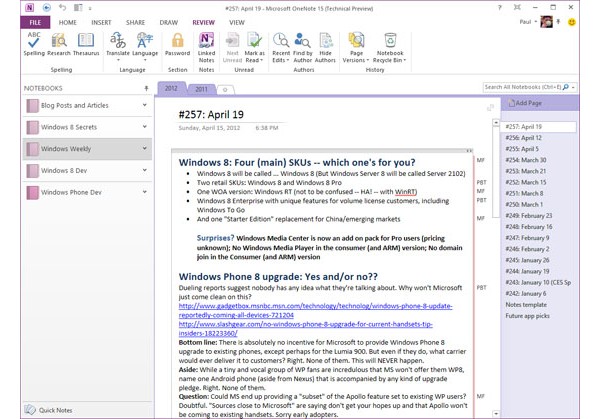Create a new section tab
Image resolution: width=600 pixels, height=419 pixels.
pyautogui.click(x=225, y=90)
